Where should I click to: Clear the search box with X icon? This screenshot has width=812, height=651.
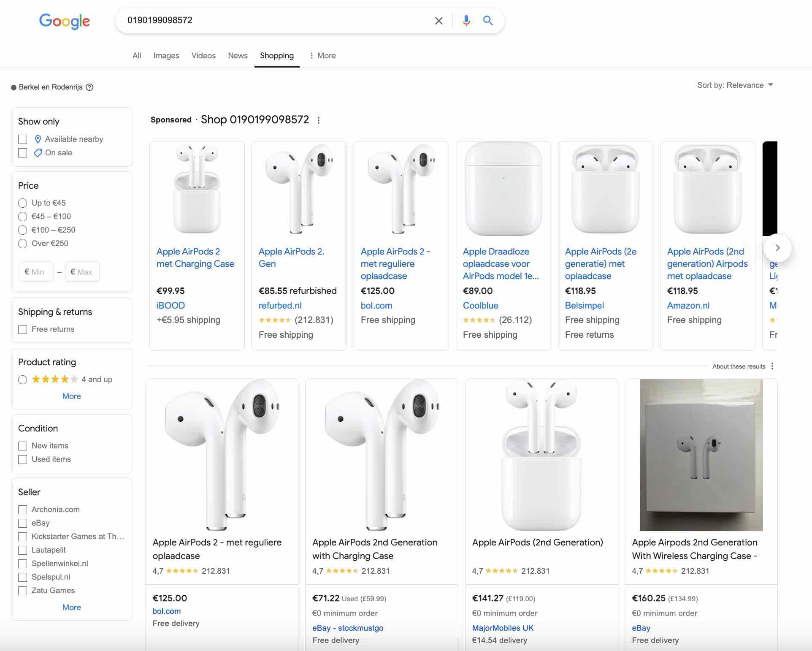click(x=438, y=21)
